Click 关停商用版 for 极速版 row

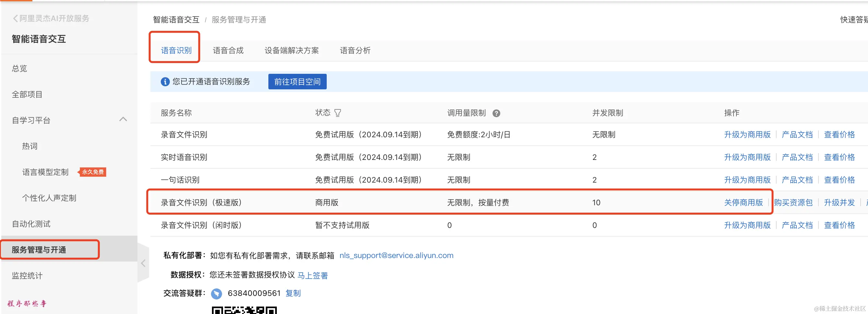[x=743, y=203]
